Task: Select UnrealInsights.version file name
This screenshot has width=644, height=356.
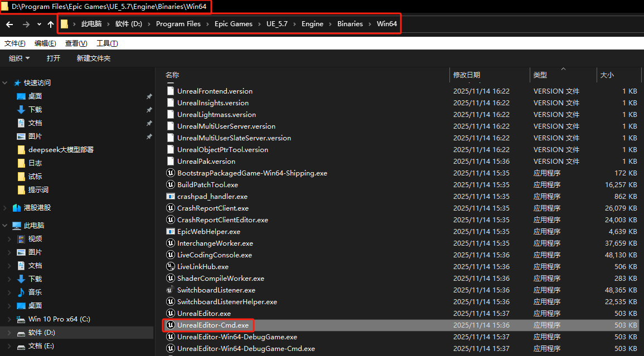Action: 213,103
